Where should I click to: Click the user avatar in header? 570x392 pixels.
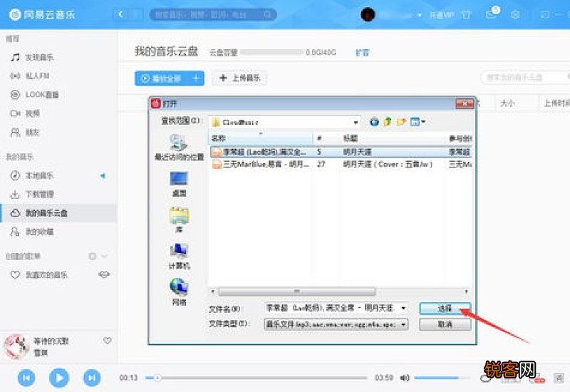coord(368,14)
